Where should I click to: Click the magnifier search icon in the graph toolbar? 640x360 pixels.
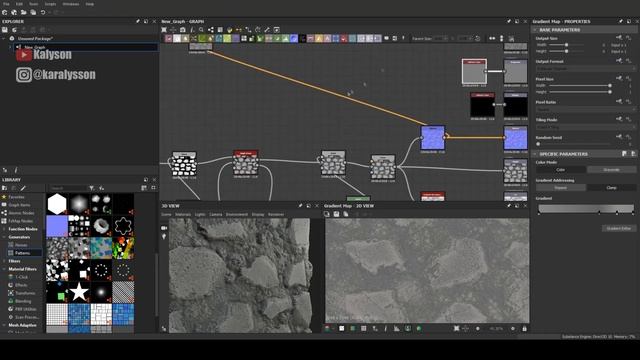(x=201, y=30)
